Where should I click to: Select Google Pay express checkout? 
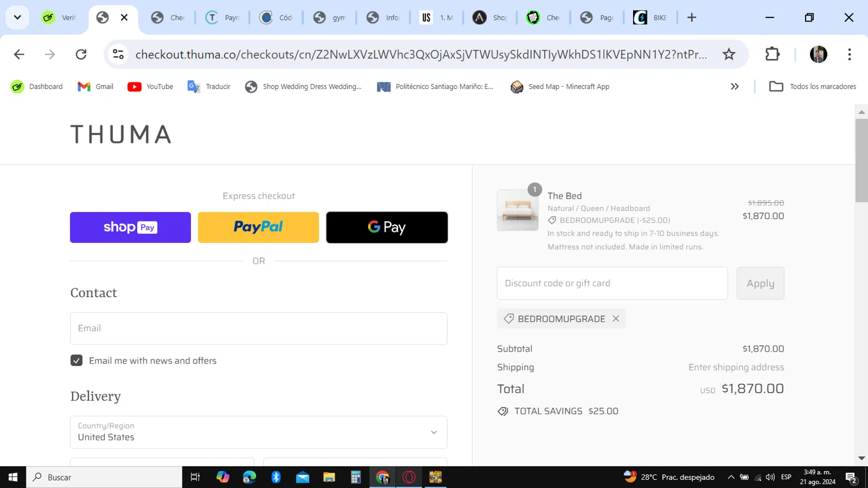387,227
